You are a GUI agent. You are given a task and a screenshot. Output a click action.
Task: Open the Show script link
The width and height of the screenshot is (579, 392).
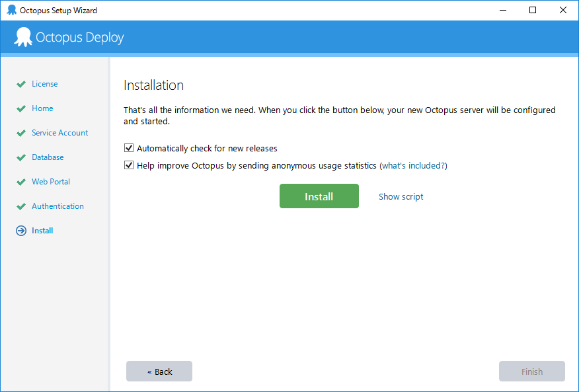(x=401, y=196)
